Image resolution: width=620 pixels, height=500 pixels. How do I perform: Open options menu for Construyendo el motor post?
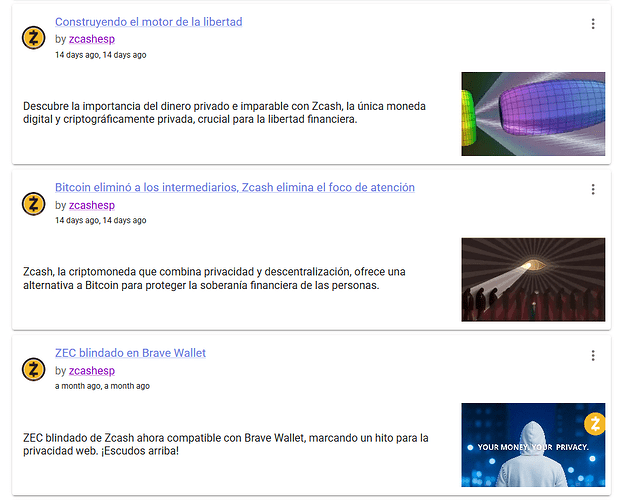pyautogui.click(x=593, y=24)
